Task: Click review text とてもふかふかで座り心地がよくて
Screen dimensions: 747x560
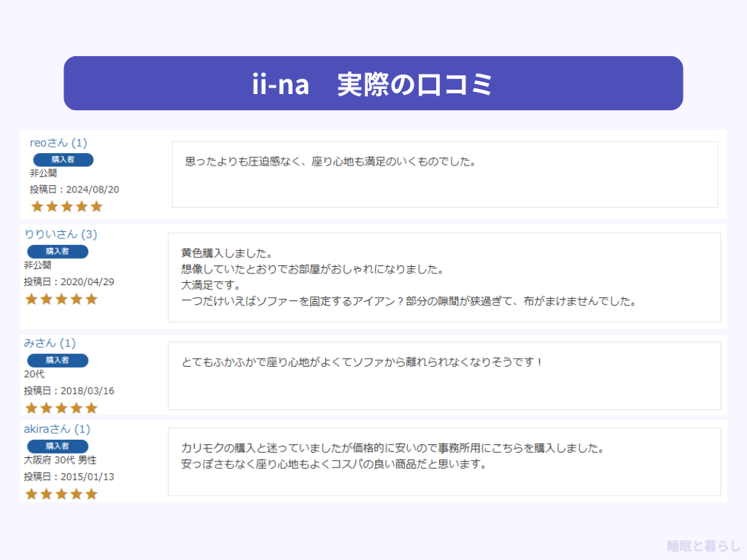Action: (x=362, y=362)
